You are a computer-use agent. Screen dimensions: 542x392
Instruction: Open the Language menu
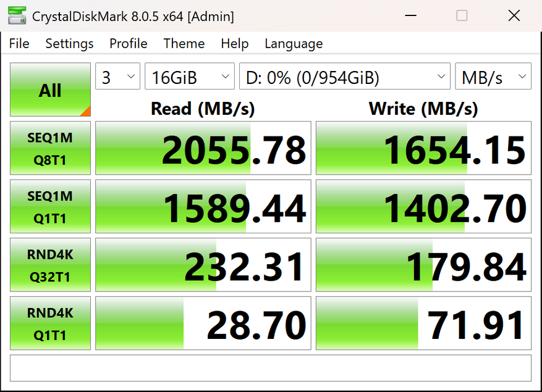pyautogui.click(x=294, y=43)
